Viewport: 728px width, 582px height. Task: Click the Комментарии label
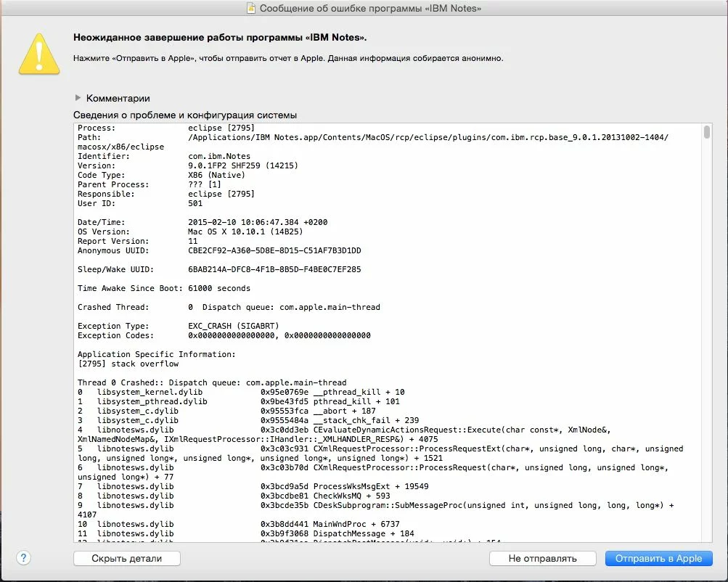pyautogui.click(x=118, y=98)
